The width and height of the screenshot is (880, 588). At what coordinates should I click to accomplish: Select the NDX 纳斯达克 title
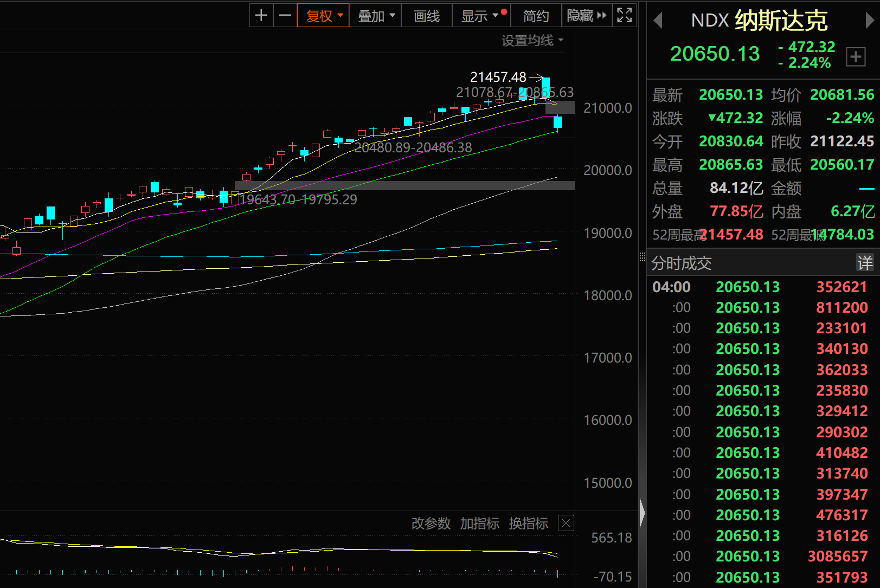click(x=759, y=21)
